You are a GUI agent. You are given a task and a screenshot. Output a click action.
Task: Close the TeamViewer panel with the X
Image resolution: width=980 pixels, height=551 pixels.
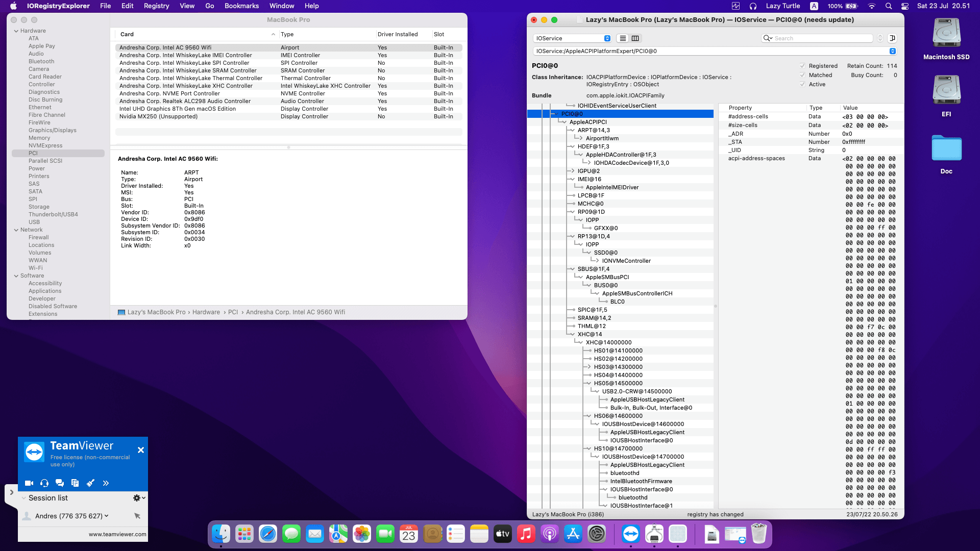tap(141, 450)
